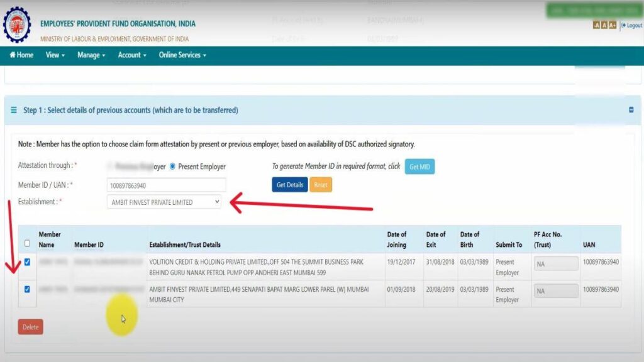Increase font size with A+ icon
Viewport: 644px width, 362px height.
pyautogui.click(x=613, y=25)
